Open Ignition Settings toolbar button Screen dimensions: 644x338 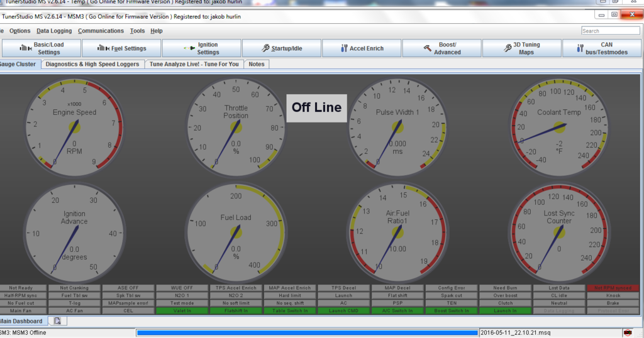(202, 48)
